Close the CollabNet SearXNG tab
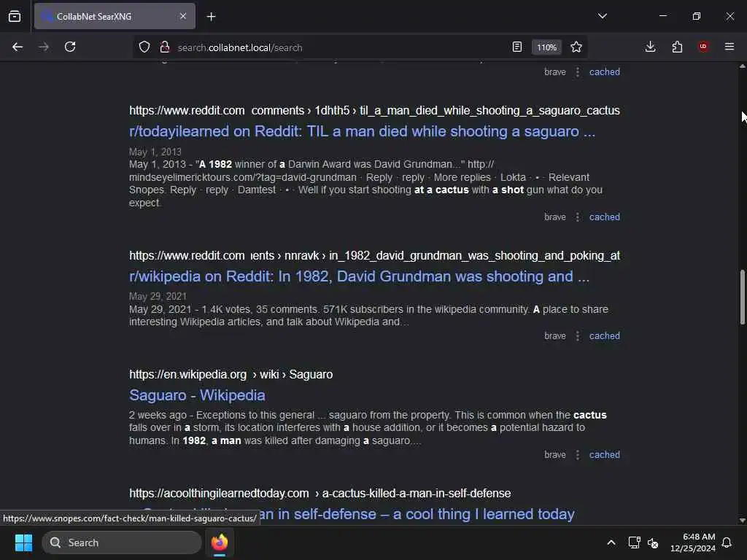 183,16
